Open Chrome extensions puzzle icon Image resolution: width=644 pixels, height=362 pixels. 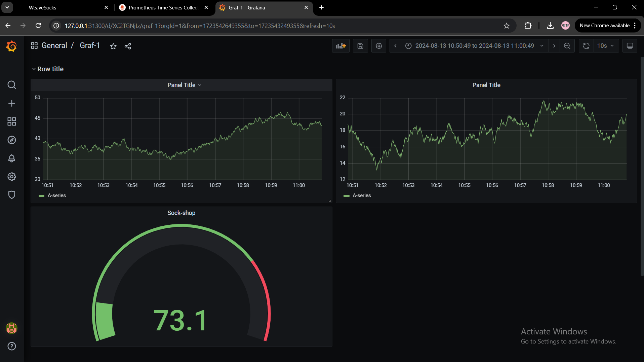coord(528,26)
